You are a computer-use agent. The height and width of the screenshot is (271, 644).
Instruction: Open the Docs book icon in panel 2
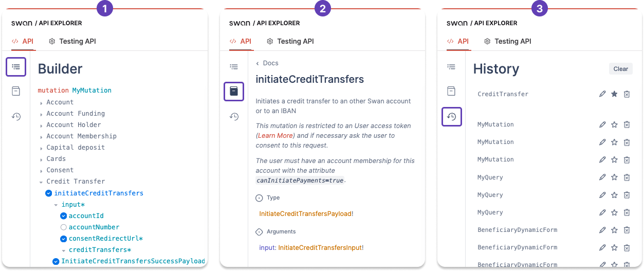pos(234,92)
